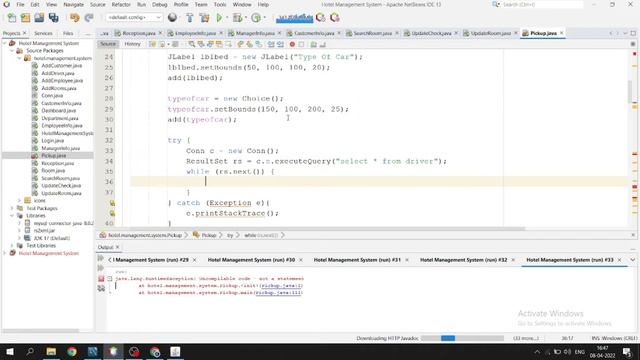Open File Explorer from the taskbar
The height and width of the screenshot is (360, 640).
(51, 352)
